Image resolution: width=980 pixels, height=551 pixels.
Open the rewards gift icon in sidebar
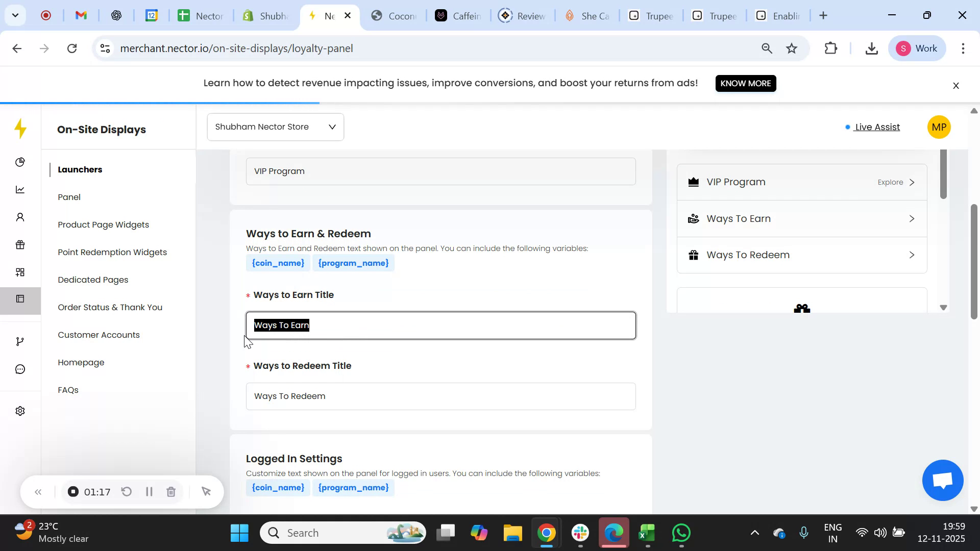tap(20, 244)
